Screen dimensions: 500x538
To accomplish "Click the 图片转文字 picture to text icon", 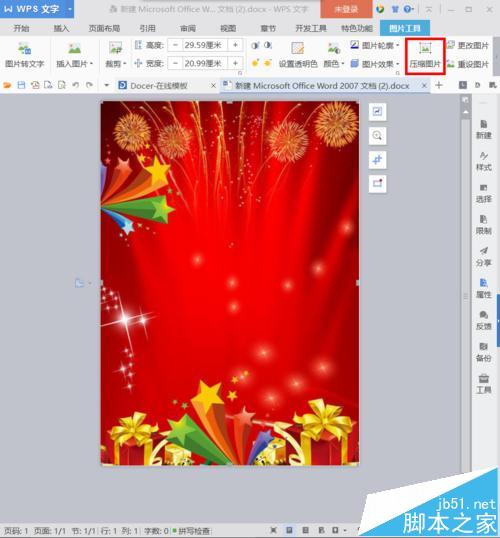I will click(x=24, y=55).
